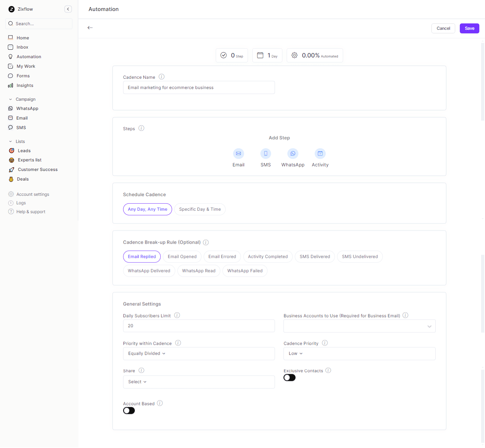The image size is (485, 448).
Task: Select Specific Day & Time schedule option
Action: click(200, 209)
